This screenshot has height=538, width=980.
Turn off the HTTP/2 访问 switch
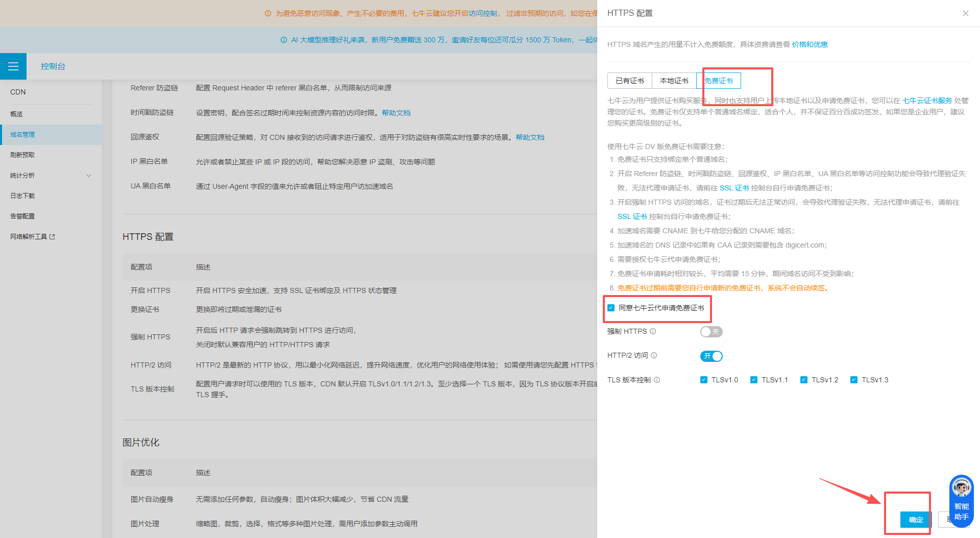[711, 356]
